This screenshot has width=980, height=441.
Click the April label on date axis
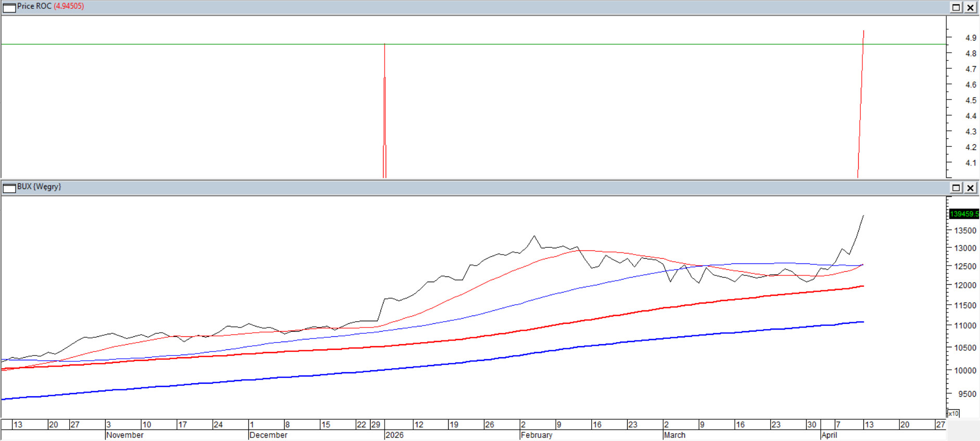tap(829, 435)
